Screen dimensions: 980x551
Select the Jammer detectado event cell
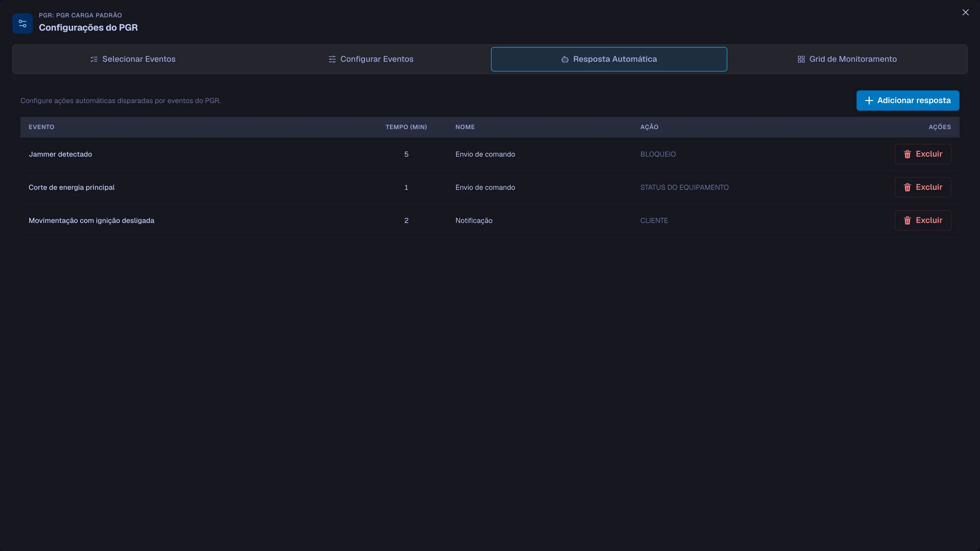pos(60,154)
